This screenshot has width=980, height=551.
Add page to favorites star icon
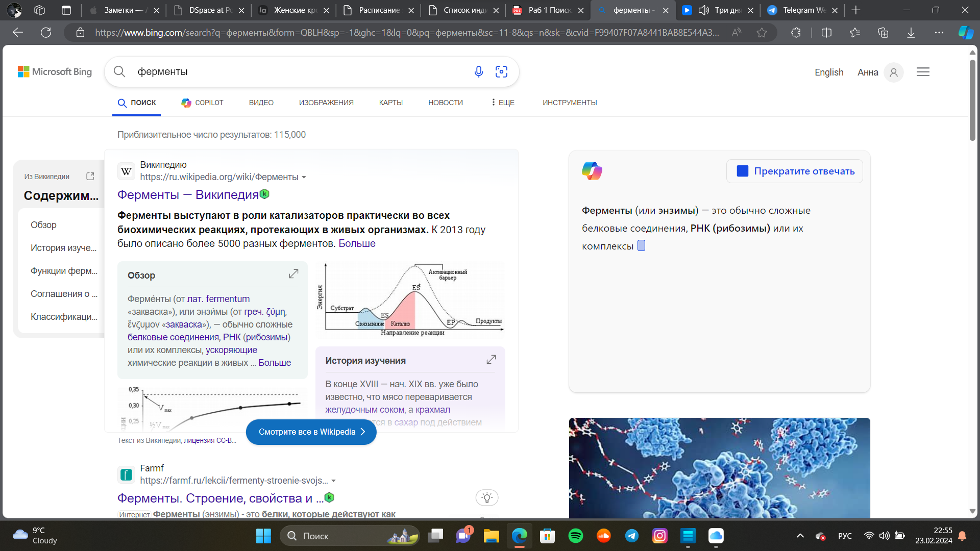(762, 33)
